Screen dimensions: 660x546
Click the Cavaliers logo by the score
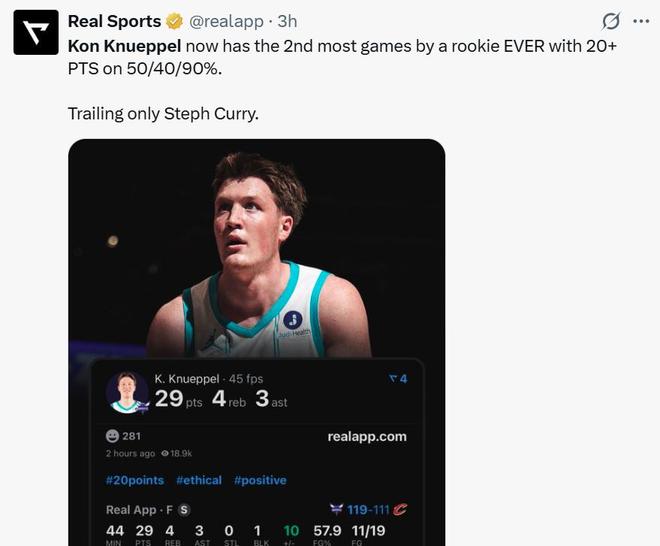400,510
